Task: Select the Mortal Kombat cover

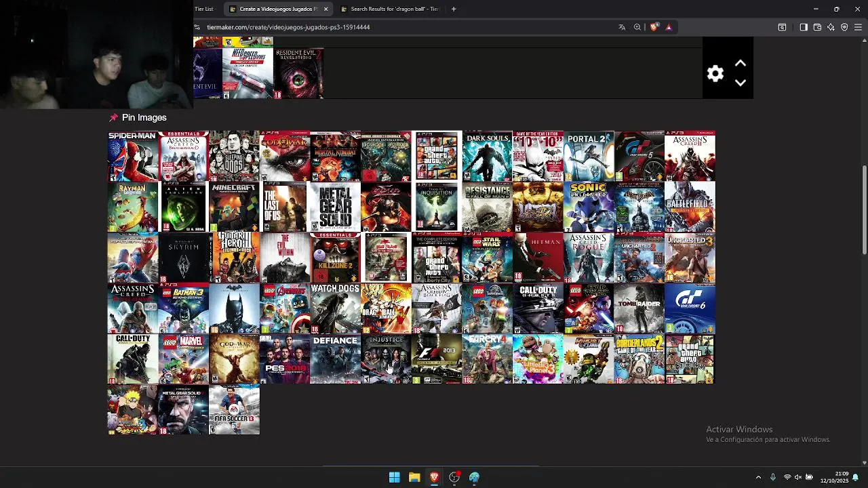Action: pyautogui.click(x=335, y=156)
